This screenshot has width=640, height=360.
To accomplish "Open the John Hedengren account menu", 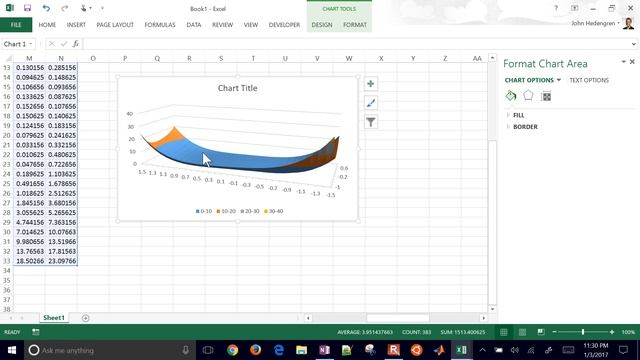I will coord(595,24).
